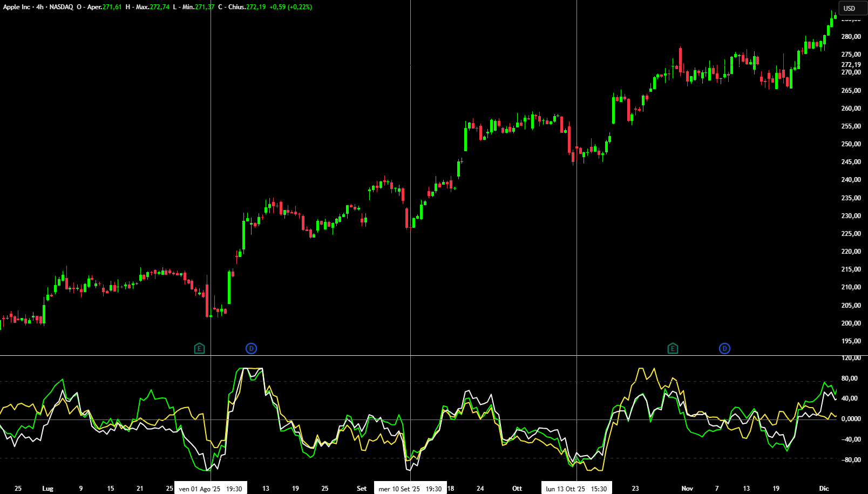The width and height of the screenshot is (868, 494).
Task: Click the +0,59 (+0,22%) change value
Action: (291, 7)
